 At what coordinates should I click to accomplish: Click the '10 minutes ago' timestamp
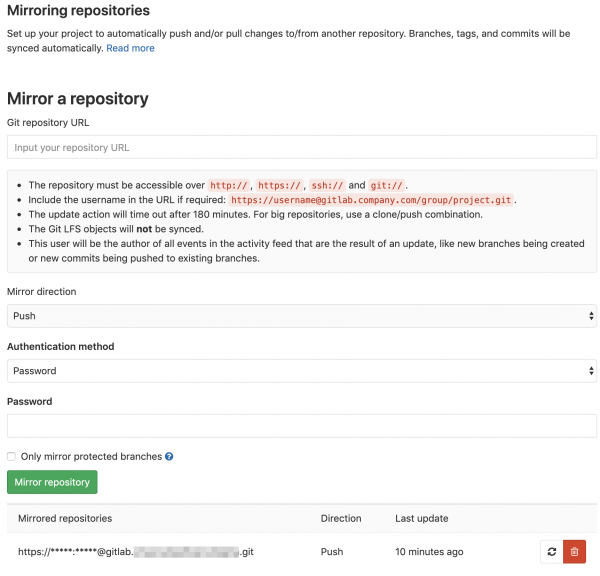(429, 551)
